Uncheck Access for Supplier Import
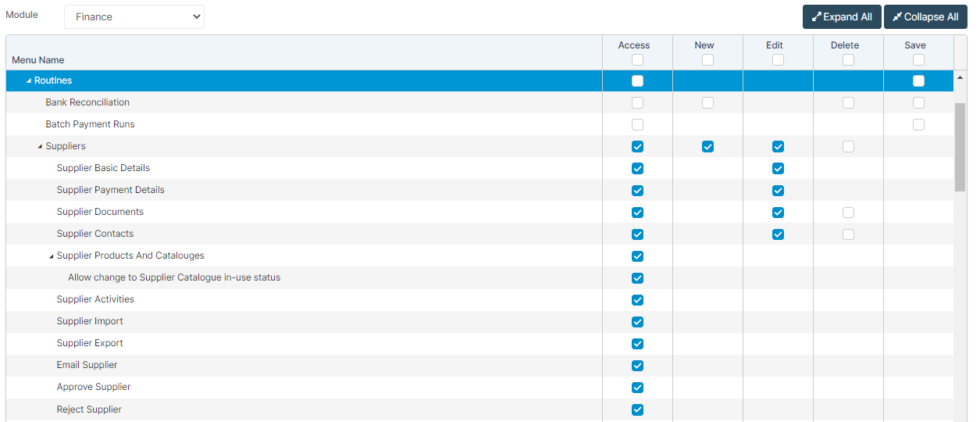980x422 pixels. coord(638,321)
